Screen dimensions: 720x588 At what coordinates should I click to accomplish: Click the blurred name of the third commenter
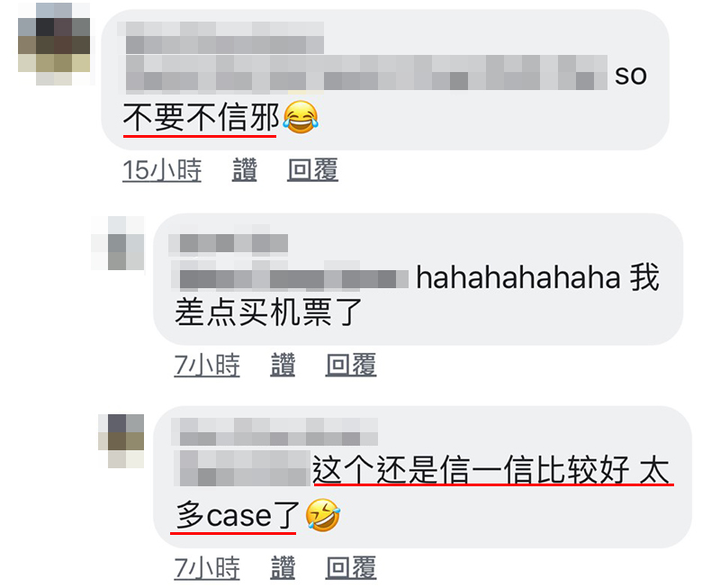point(274,432)
